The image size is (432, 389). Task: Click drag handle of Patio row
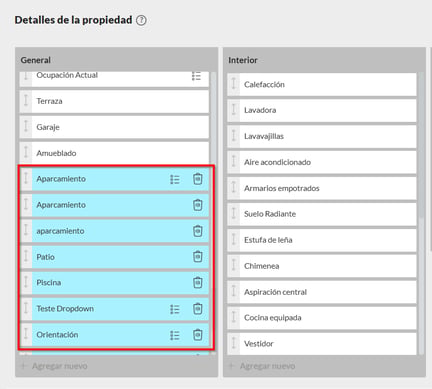coord(26,257)
